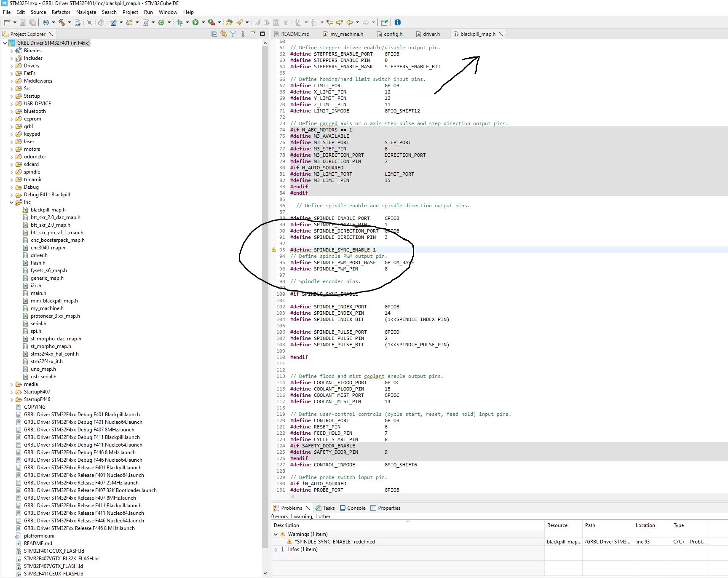
Task: Open the Navigate menu
Action: point(86,12)
